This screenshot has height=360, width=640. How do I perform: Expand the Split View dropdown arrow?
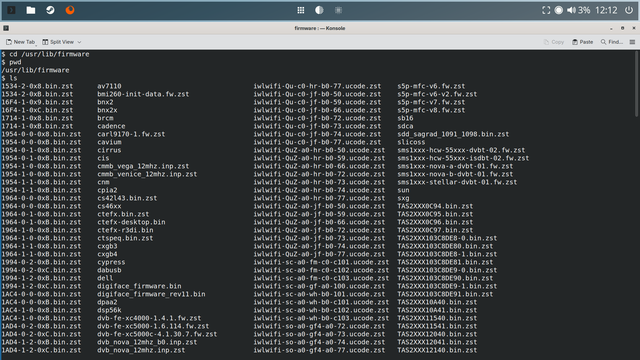pos(79,42)
